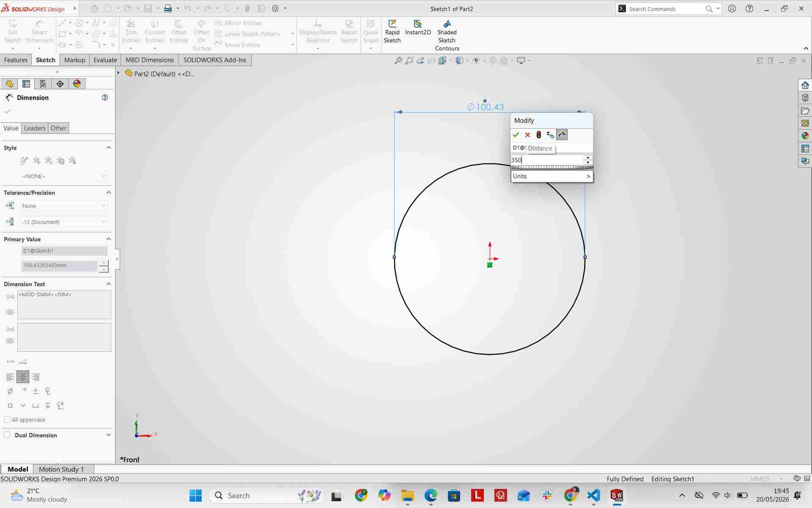Open the File Explorer folder icon in task pane

(805, 110)
